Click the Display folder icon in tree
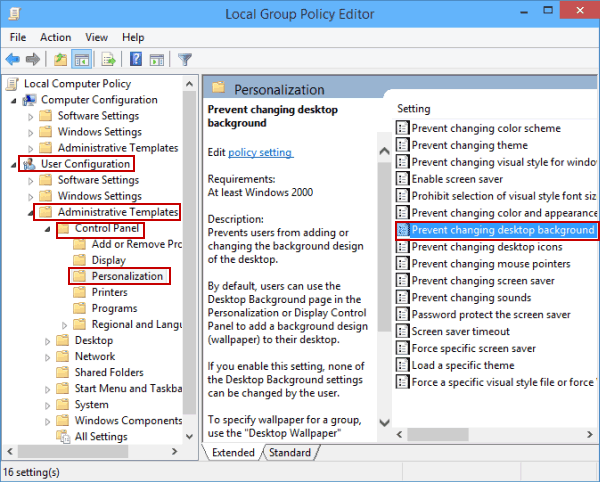 (x=79, y=260)
